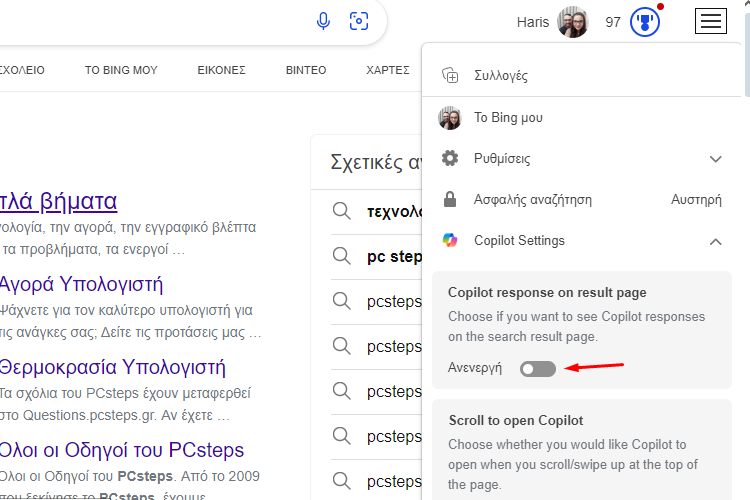Click the Collections icon next to Συλλογές
The image size is (750, 500).
(450, 76)
